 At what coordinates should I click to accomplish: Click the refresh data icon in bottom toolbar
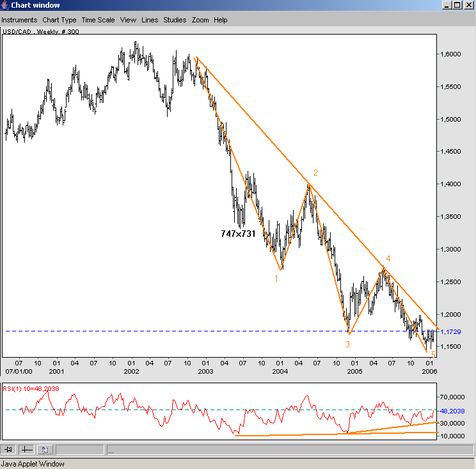point(45,450)
